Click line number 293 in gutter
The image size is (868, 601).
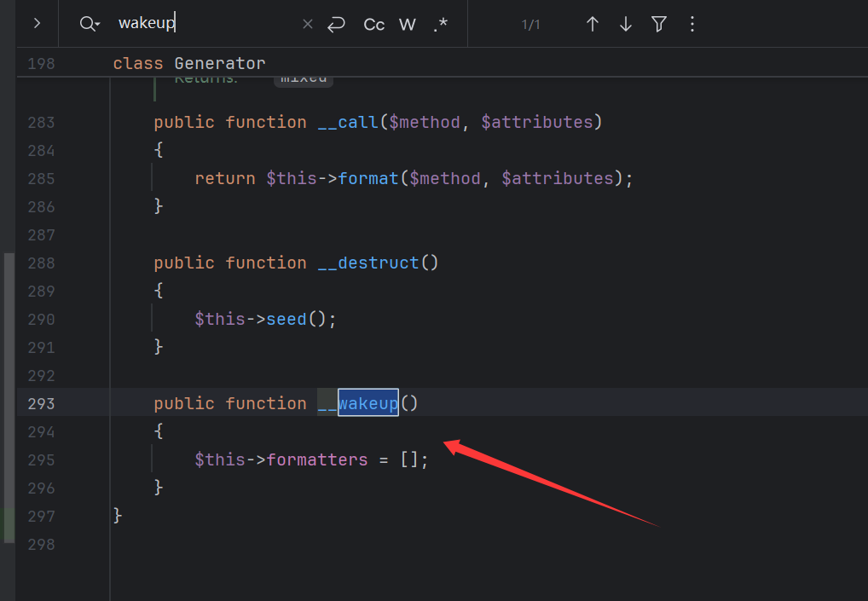(x=41, y=403)
